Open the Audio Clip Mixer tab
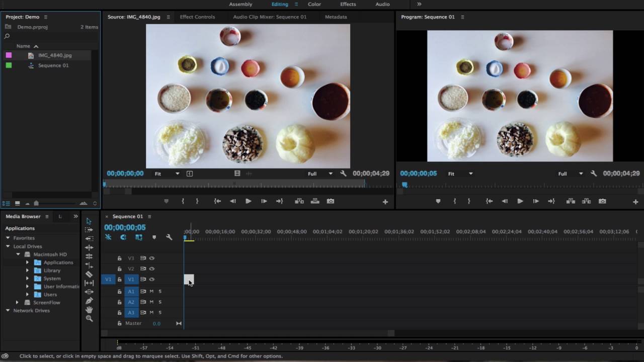The height and width of the screenshot is (362, 644). tap(270, 17)
